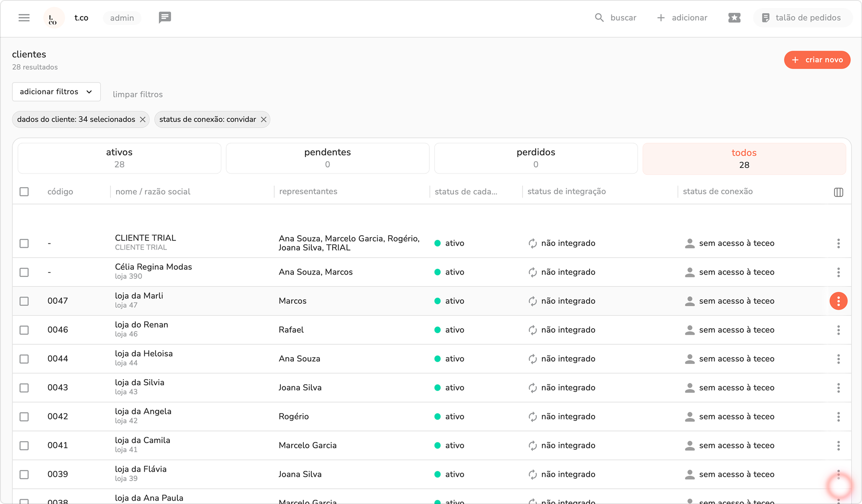Open the starred favorites icon
The width and height of the screenshot is (862, 504).
[734, 18]
